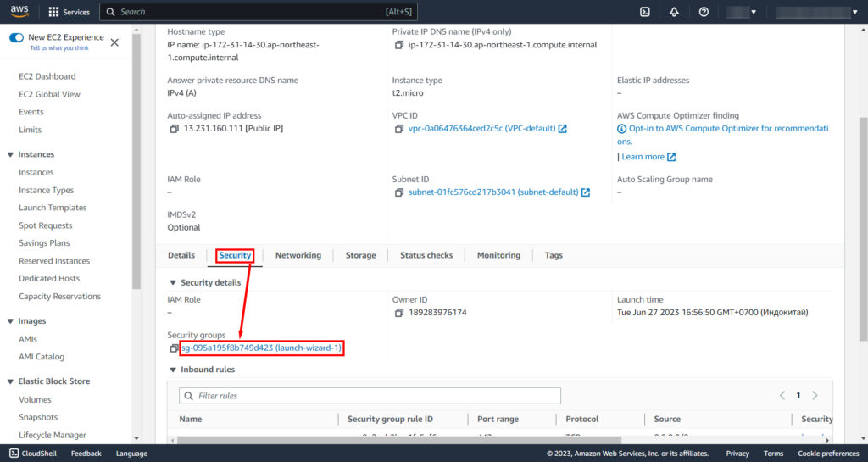Select the Security tab
The width and height of the screenshot is (868, 462).
pyautogui.click(x=235, y=255)
